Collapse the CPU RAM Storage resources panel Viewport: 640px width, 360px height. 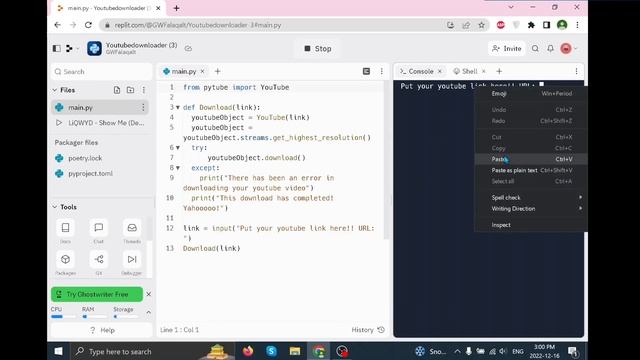(x=149, y=312)
